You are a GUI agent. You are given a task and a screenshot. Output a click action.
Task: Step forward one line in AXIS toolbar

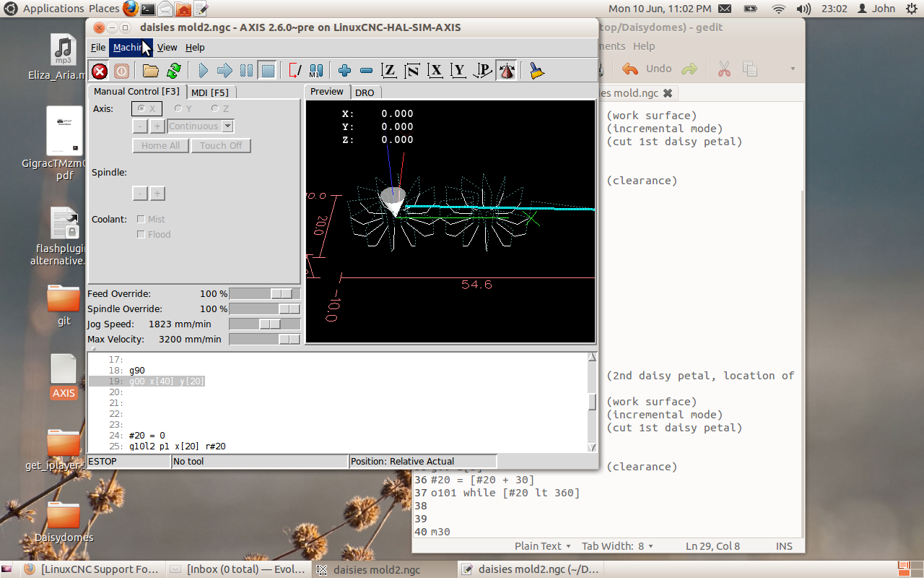point(225,71)
